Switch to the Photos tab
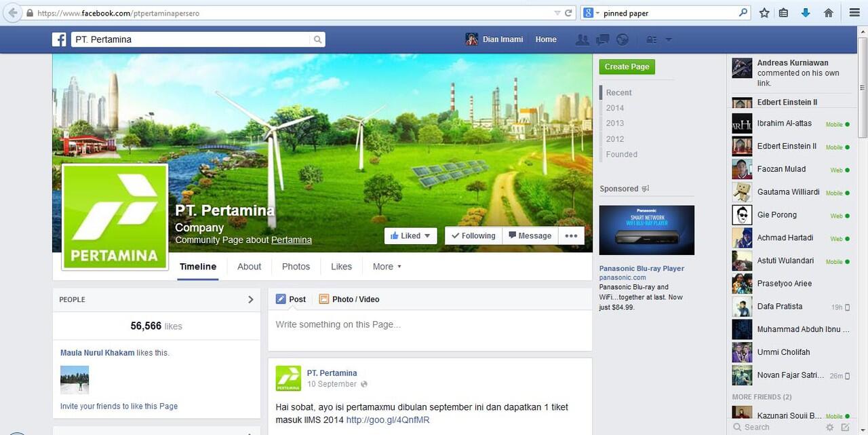Viewport: 868px width, 435px height. 296,267
